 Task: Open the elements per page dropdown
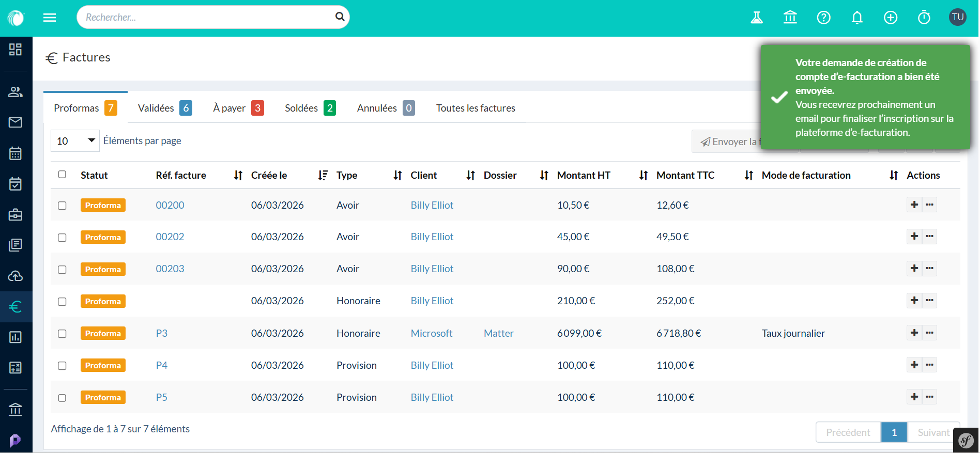(x=75, y=141)
